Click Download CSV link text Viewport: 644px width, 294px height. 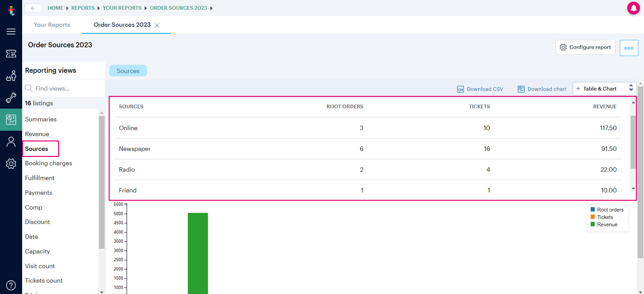point(485,89)
